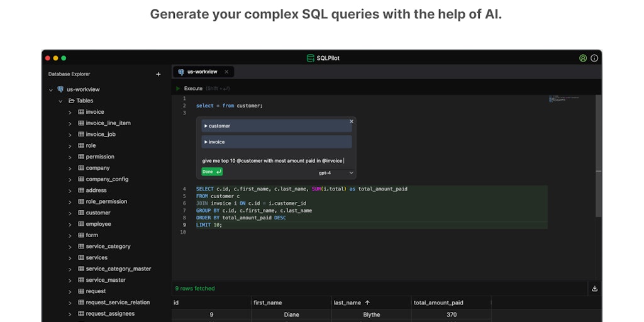Download results using the export icon
This screenshot has height=322, width=644.
pos(594,289)
